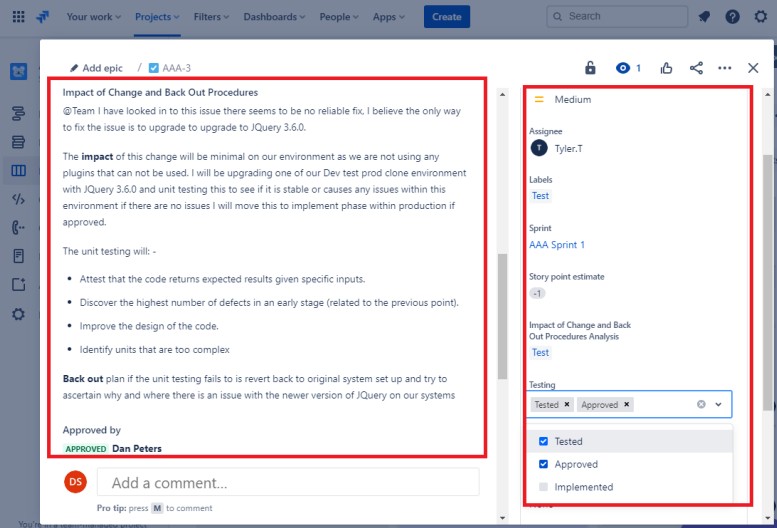Click the Medium priority text
The width and height of the screenshot is (777, 528).
coord(572,99)
